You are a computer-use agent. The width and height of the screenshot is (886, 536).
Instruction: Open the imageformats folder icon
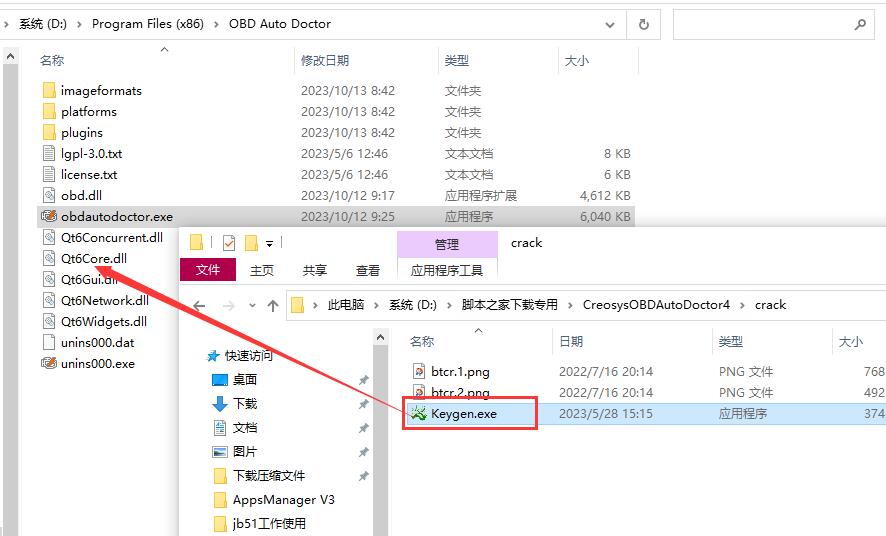click(49, 90)
